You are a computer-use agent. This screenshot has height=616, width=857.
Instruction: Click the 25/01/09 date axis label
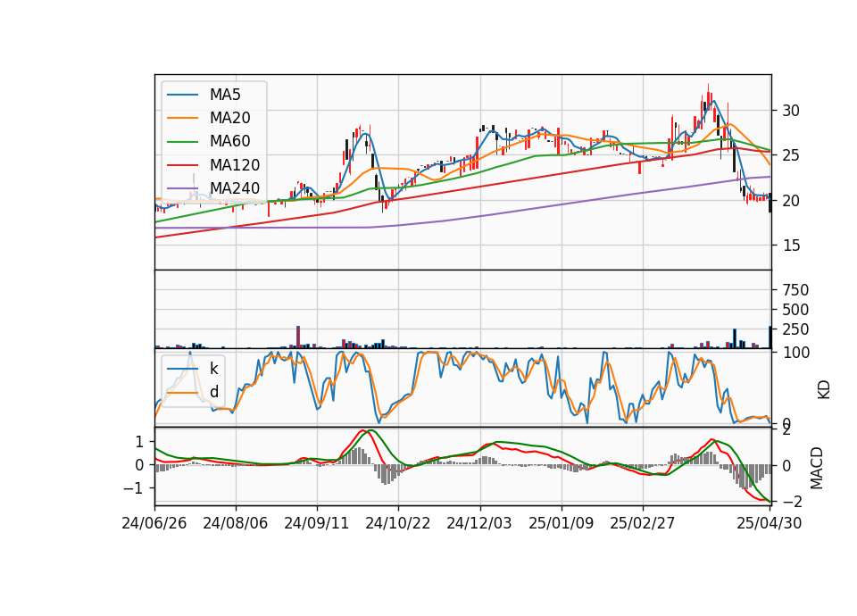561,523
